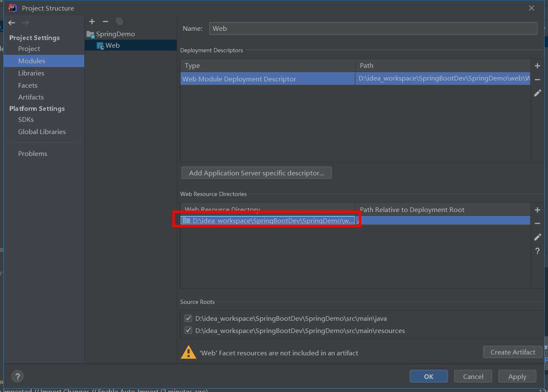The width and height of the screenshot is (548, 392).
Task: Add a new module with plus icon
Action: tap(92, 21)
